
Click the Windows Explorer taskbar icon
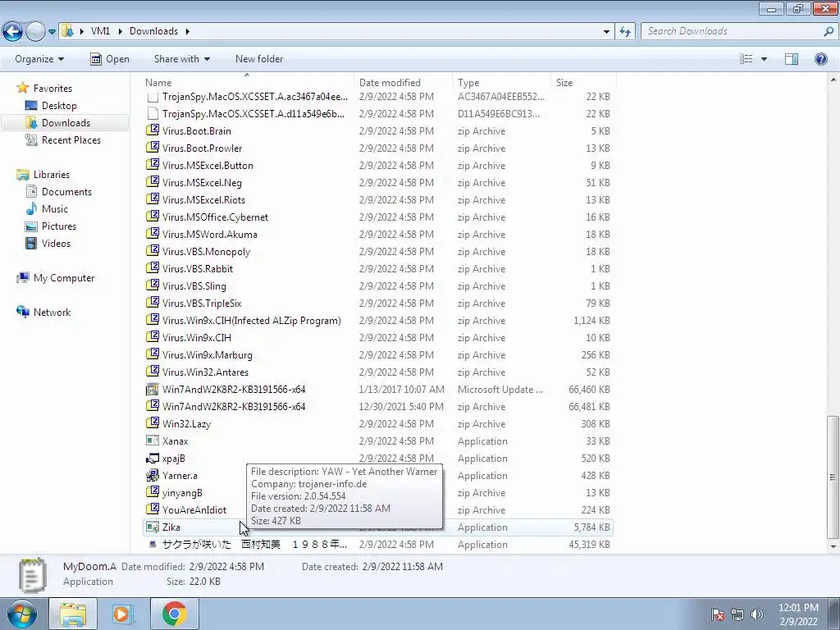tap(73, 614)
